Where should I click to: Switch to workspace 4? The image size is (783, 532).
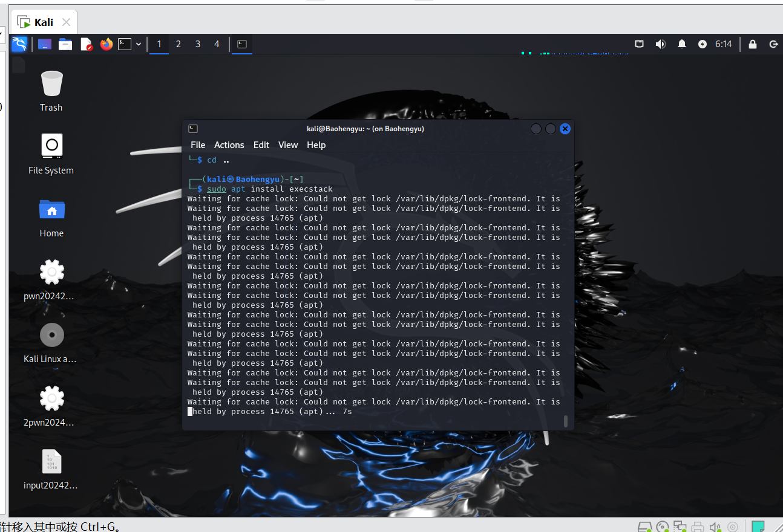point(217,44)
